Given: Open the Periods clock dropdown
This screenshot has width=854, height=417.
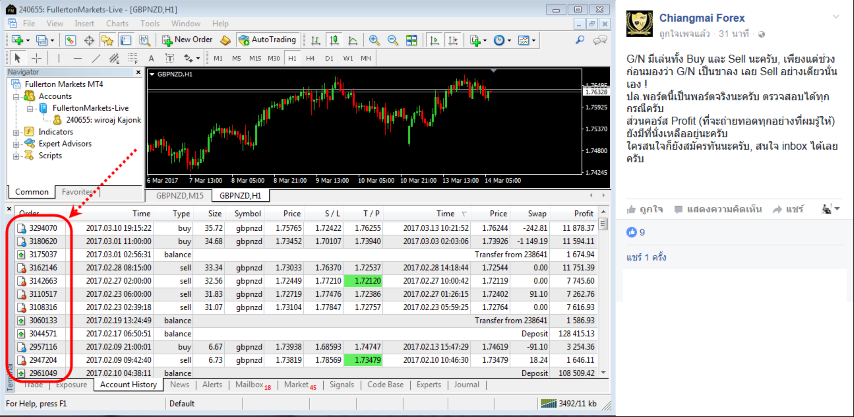Looking at the screenshot, I should [502, 40].
